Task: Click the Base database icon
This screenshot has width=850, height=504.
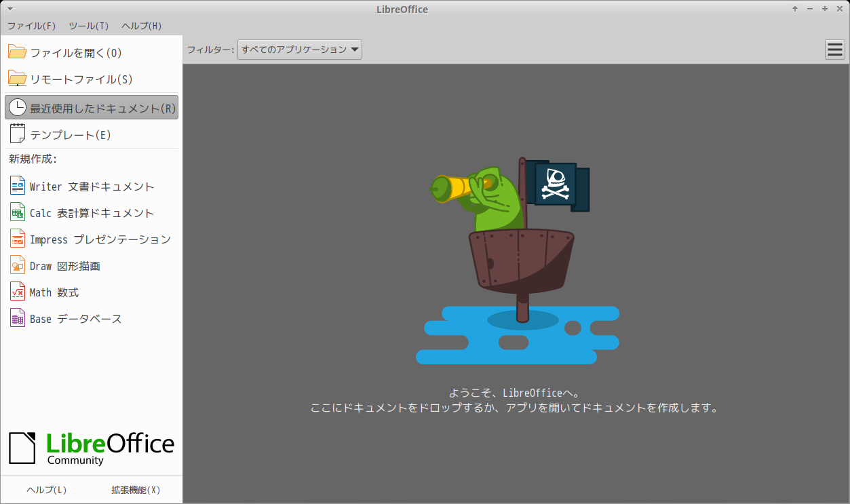Action: [17, 318]
